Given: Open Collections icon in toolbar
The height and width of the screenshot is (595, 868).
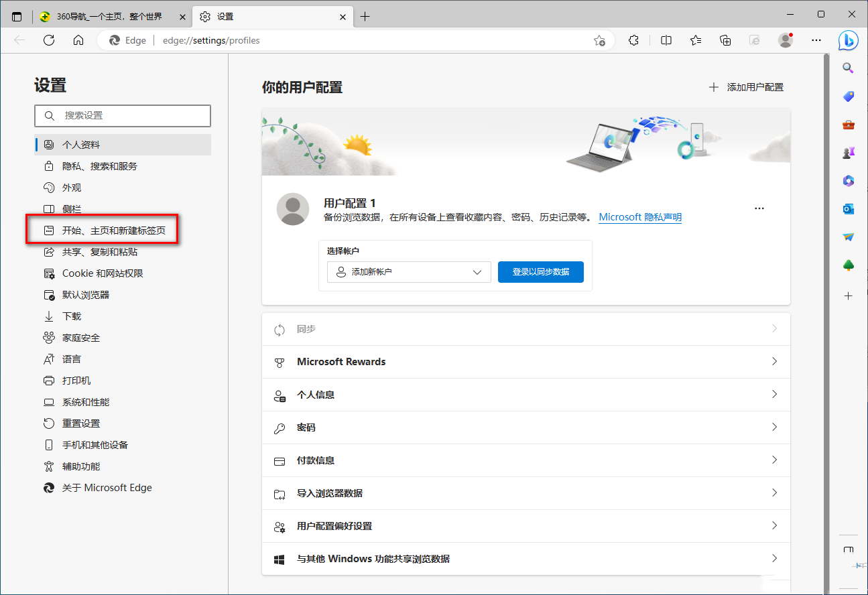Looking at the screenshot, I should (x=725, y=40).
